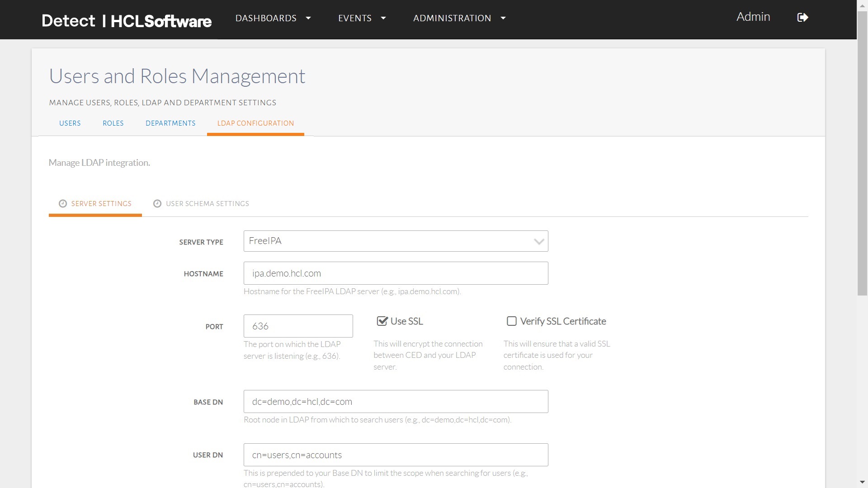Screen dimensions: 868x488
Task: Click the page vertical scrollbar down arrow
Action: tap(863, 483)
